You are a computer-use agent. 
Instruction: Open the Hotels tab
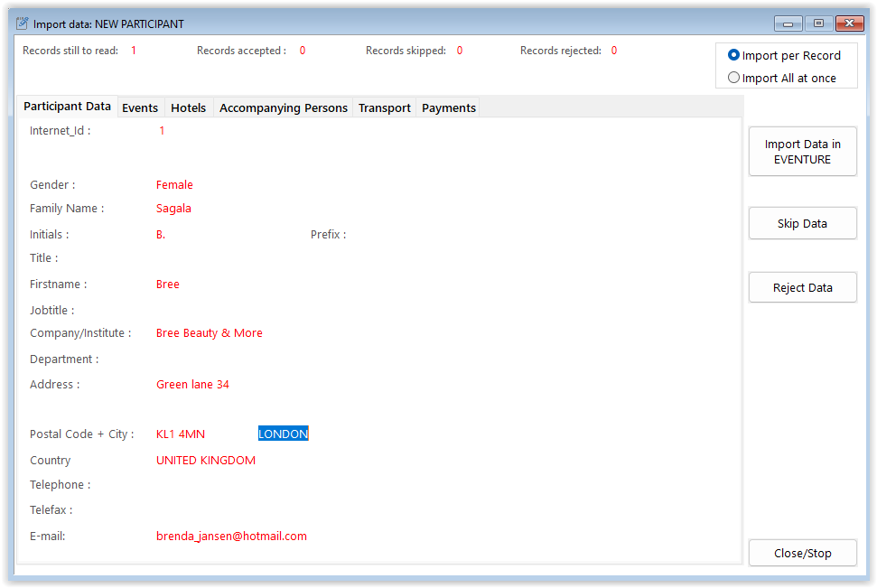pos(189,107)
